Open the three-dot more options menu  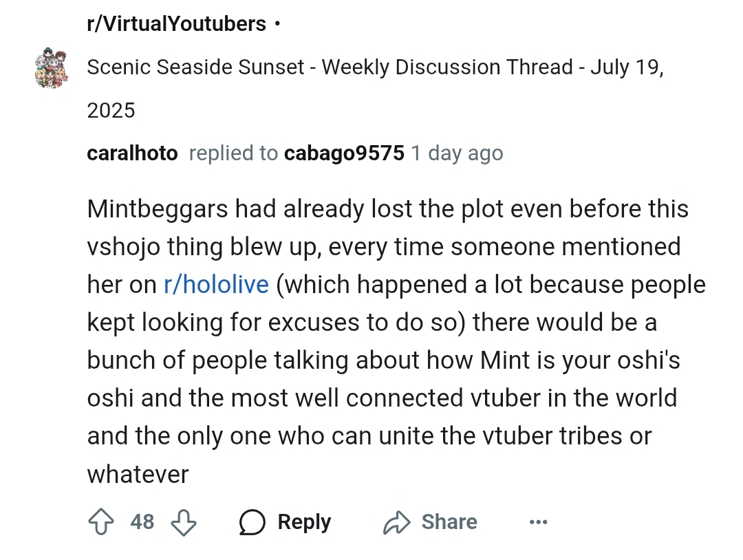tap(538, 523)
